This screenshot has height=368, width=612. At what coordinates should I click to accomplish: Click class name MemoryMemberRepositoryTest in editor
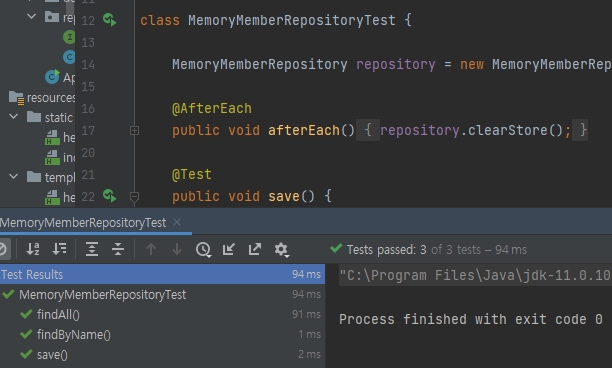click(292, 20)
